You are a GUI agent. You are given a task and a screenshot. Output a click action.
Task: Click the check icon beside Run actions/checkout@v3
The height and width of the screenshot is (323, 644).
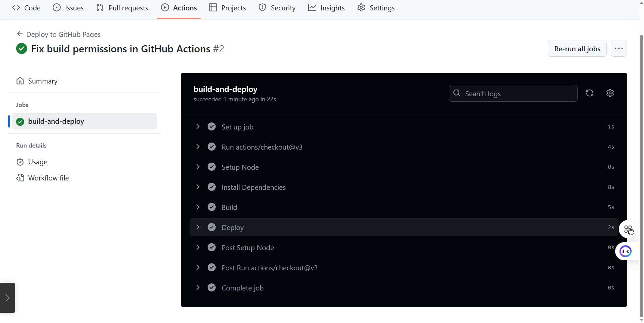pyautogui.click(x=212, y=147)
